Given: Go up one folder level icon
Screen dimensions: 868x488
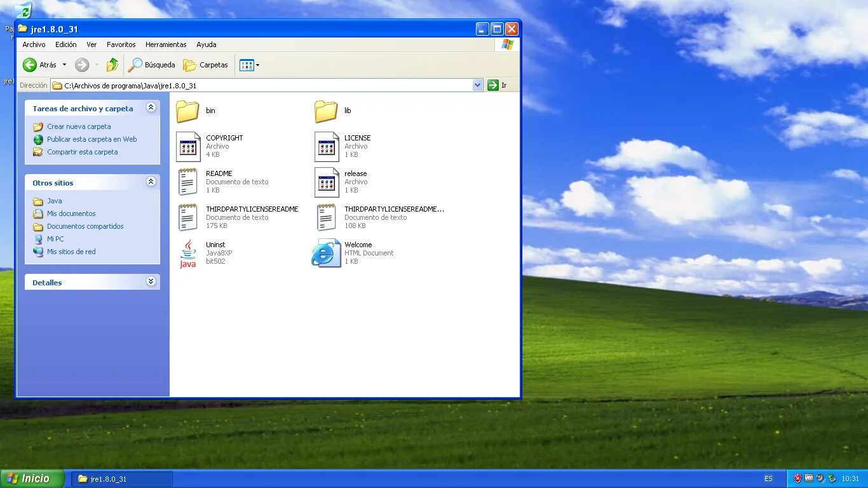Looking at the screenshot, I should click(112, 65).
